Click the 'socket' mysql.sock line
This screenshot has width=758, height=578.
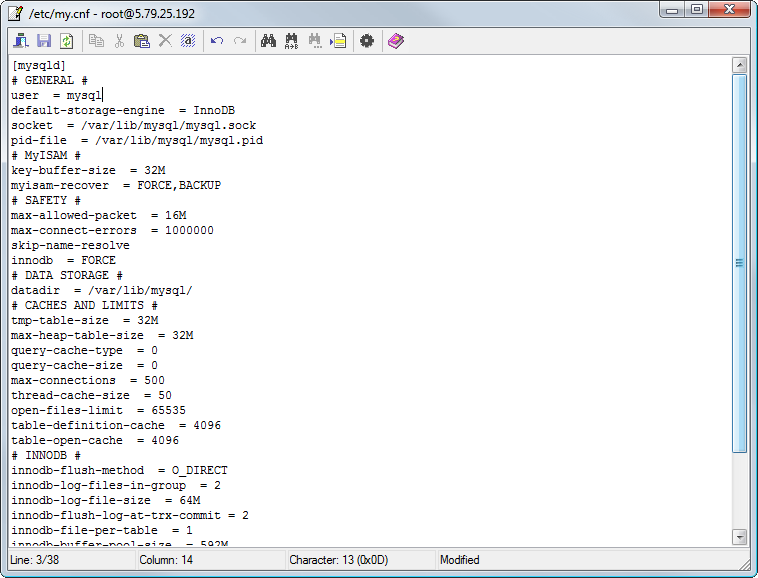click(133, 125)
